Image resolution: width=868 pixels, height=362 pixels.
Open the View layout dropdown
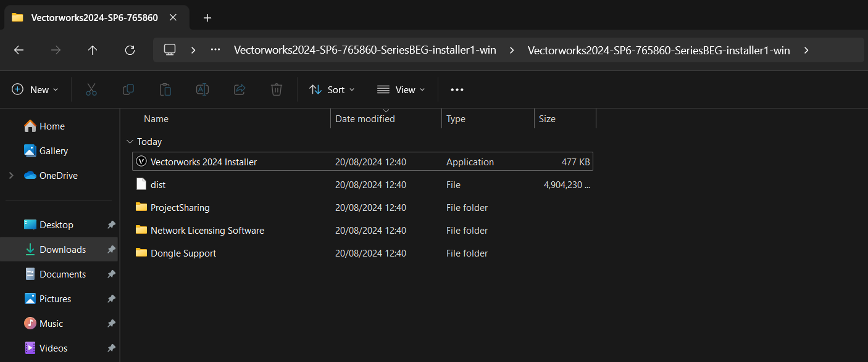(x=401, y=89)
